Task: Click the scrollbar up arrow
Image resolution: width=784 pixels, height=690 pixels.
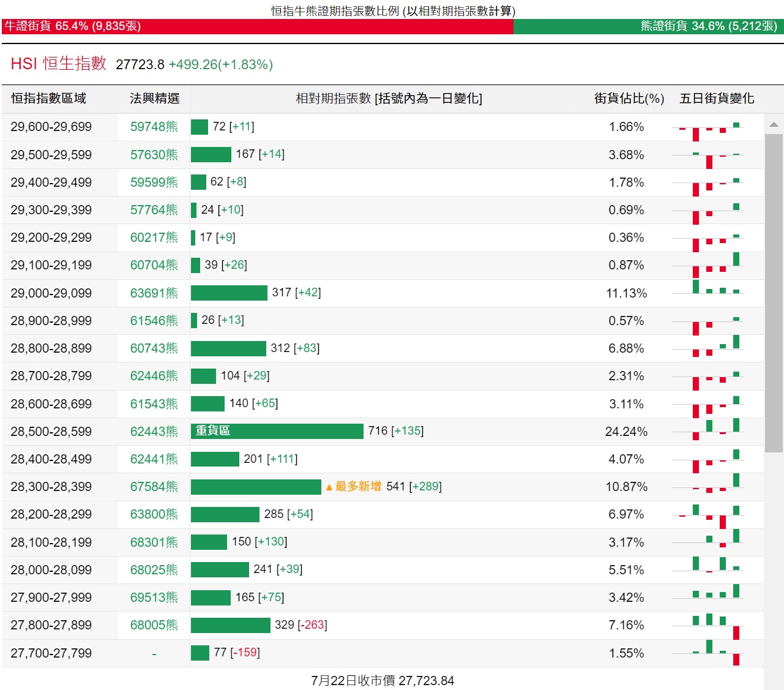Action: [x=774, y=124]
